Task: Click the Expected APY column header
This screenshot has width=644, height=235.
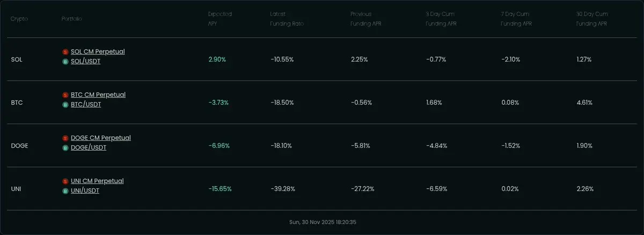Action: pyautogui.click(x=220, y=19)
